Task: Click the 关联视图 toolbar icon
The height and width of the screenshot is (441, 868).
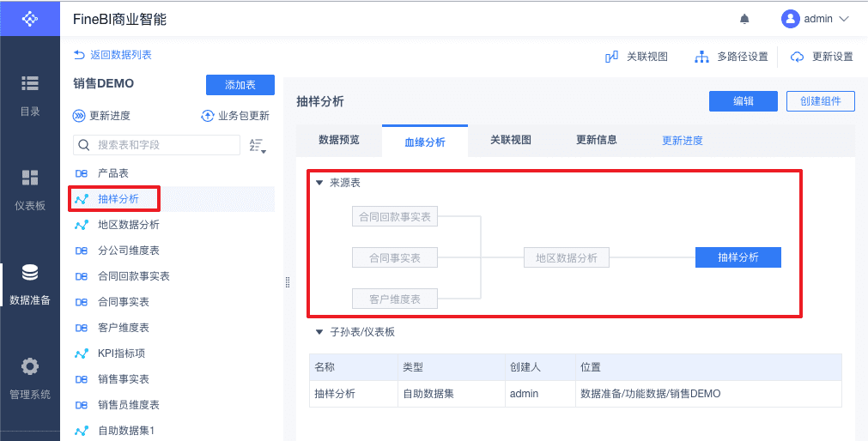Action: pos(612,57)
